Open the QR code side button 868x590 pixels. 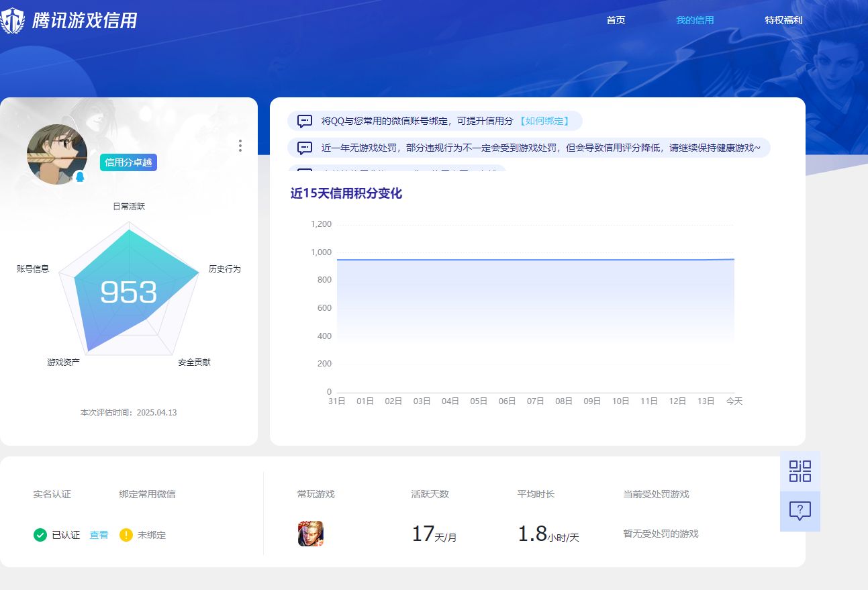[800, 471]
